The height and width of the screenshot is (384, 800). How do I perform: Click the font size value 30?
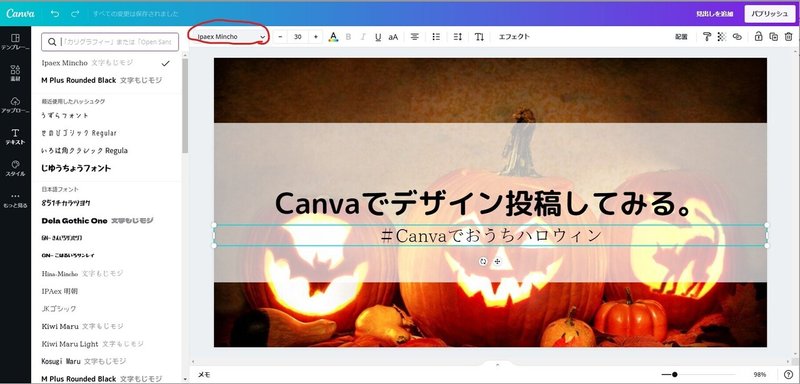tap(298, 37)
